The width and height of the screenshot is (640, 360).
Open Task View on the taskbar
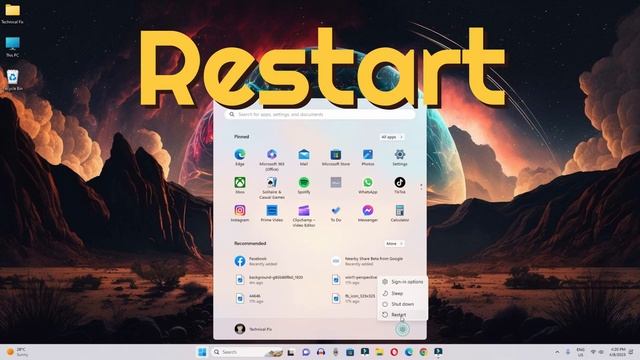point(291,352)
